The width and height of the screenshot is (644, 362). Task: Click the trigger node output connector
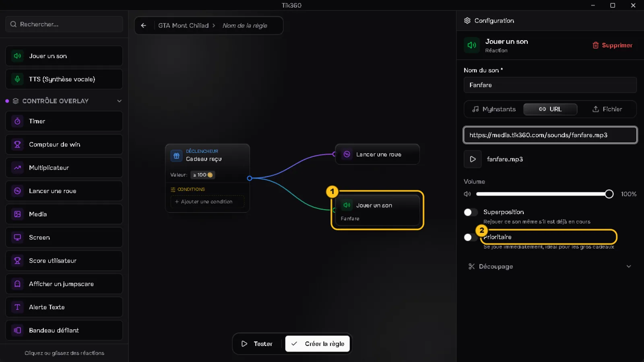[250, 178]
